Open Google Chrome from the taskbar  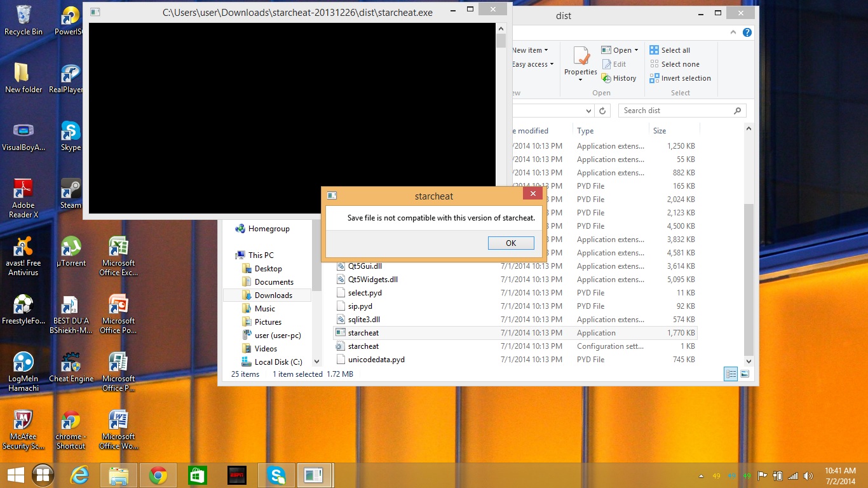[x=158, y=475]
